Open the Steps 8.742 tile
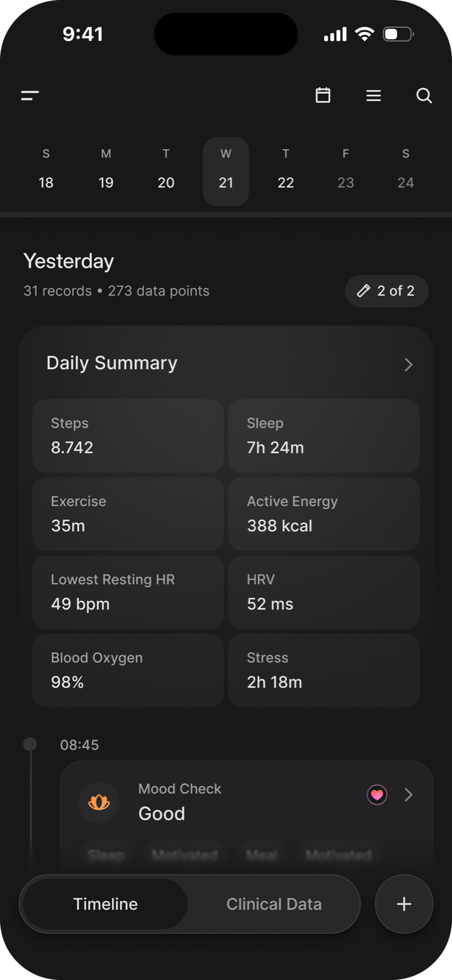Viewport: 452px width, 980px height. pyautogui.click(x=128, y=435)
